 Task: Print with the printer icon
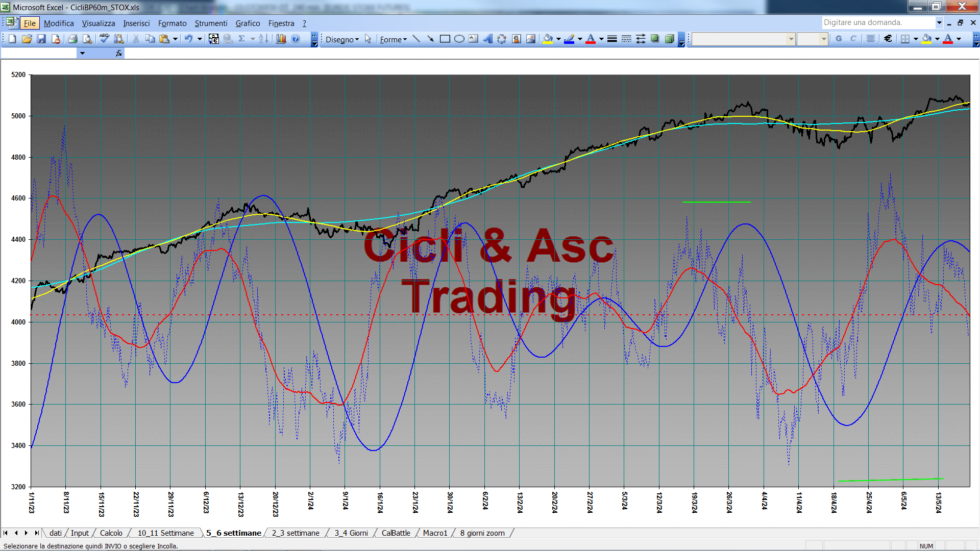pyautogui.click(x=72, y=39)
